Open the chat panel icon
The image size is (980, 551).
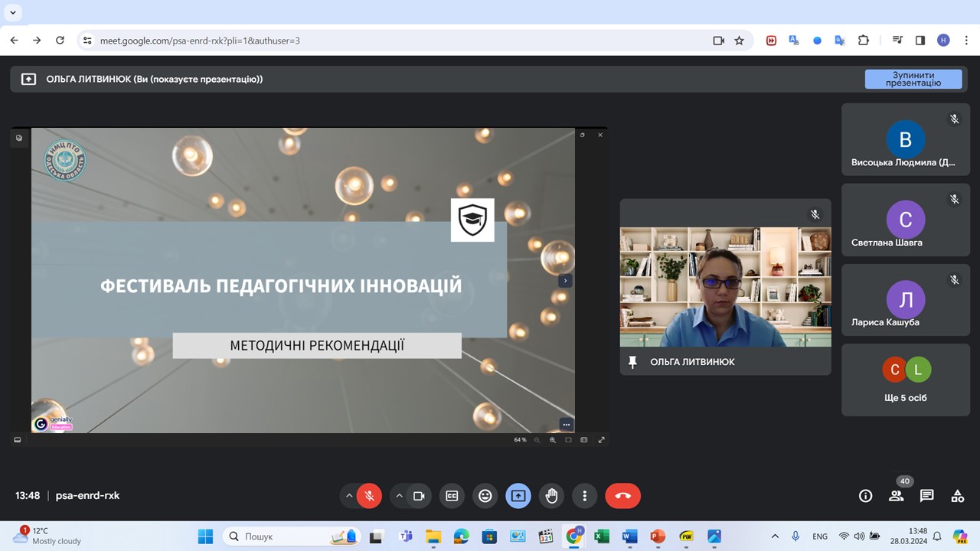[x=926, y=496]
